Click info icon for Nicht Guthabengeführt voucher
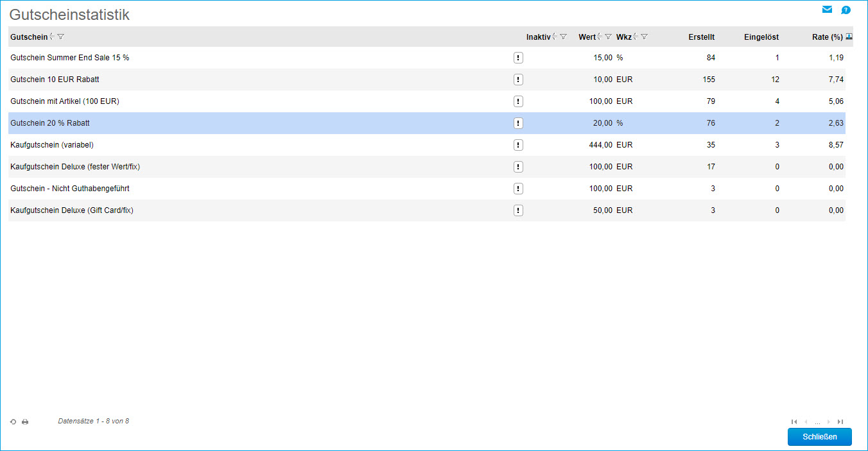Viewport: 868px width, 451px height. point(518,189)
